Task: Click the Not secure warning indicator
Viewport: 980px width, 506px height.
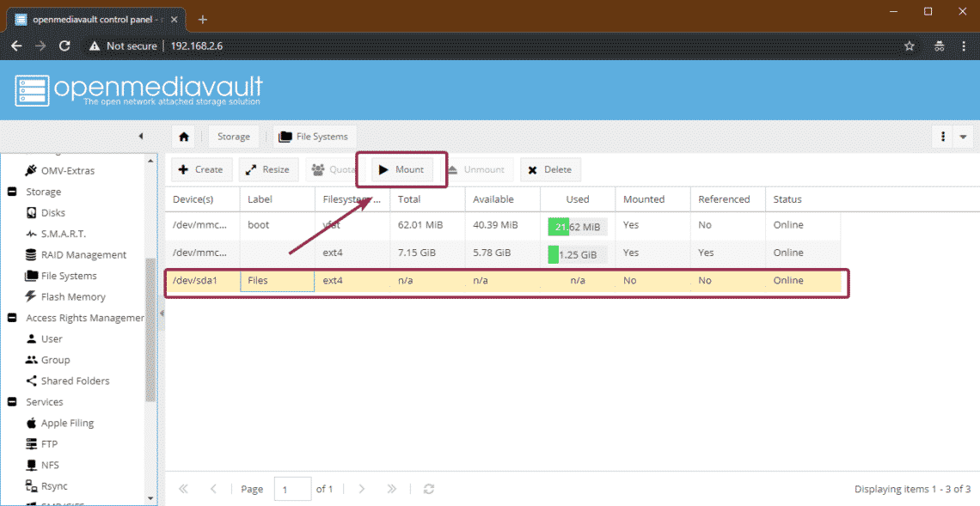Action: tap(123, 46)
